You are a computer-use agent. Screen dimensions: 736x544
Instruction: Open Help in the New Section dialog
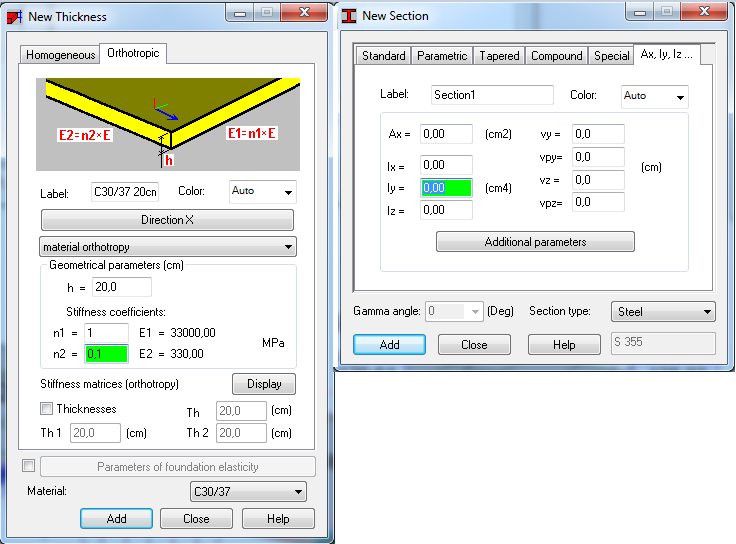pos(564,345)
